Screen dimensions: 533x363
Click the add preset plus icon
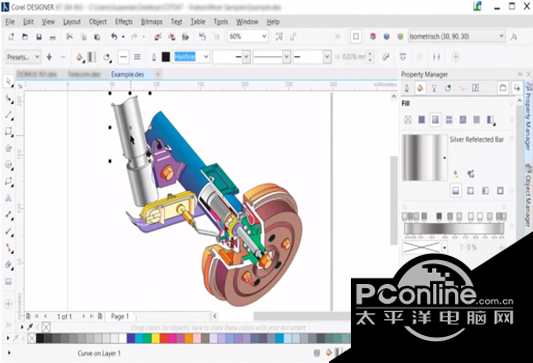[x=49, y=57]
